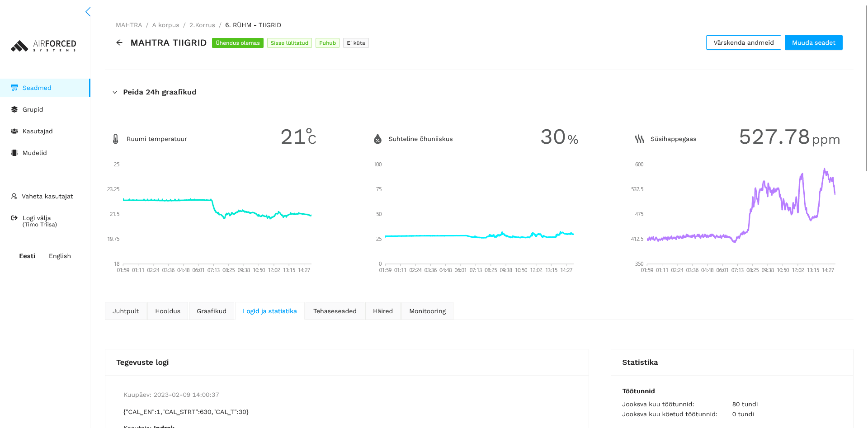This screenshot has width=868, height=428.
Task: Open the Graafikud tab
Action: (211, 311)
